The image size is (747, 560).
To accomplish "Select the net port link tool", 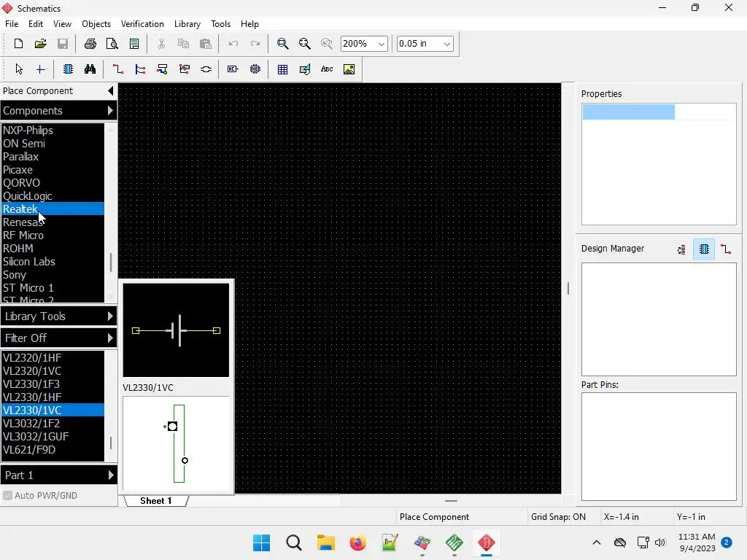I will [x=206, y=69].
